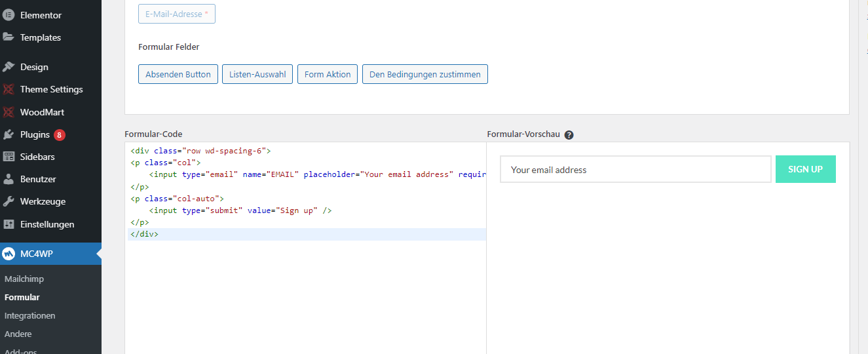Click the Einstellungen settings icon
This screenshot has width=868, height=354.
pos(9,224)
